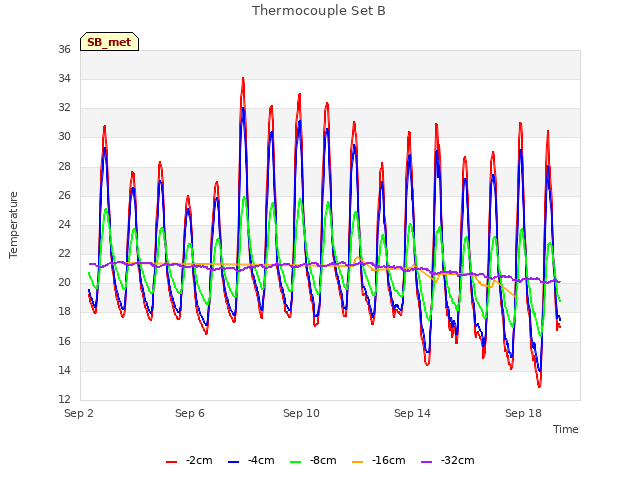640x480 pixels.
Task: Click the 36 y-axis tick label
Action: [x=64, y=49]
